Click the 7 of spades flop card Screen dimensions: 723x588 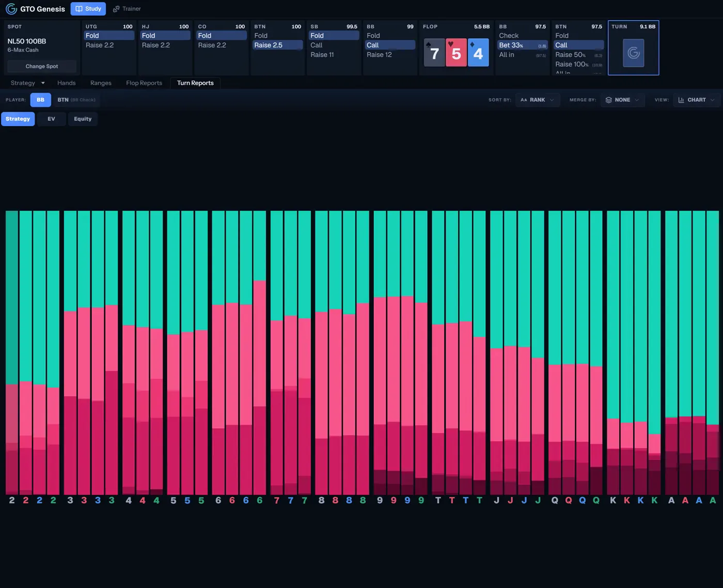tap(434, 52)
